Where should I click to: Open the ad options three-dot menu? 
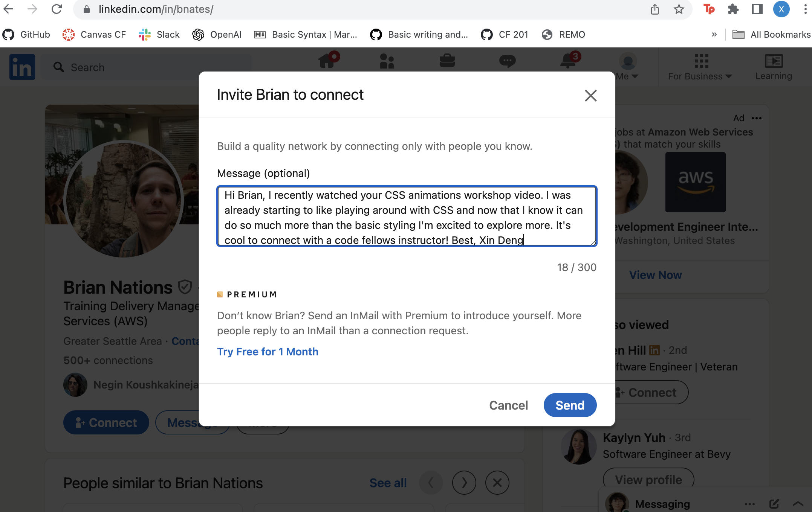coord(756,118)
